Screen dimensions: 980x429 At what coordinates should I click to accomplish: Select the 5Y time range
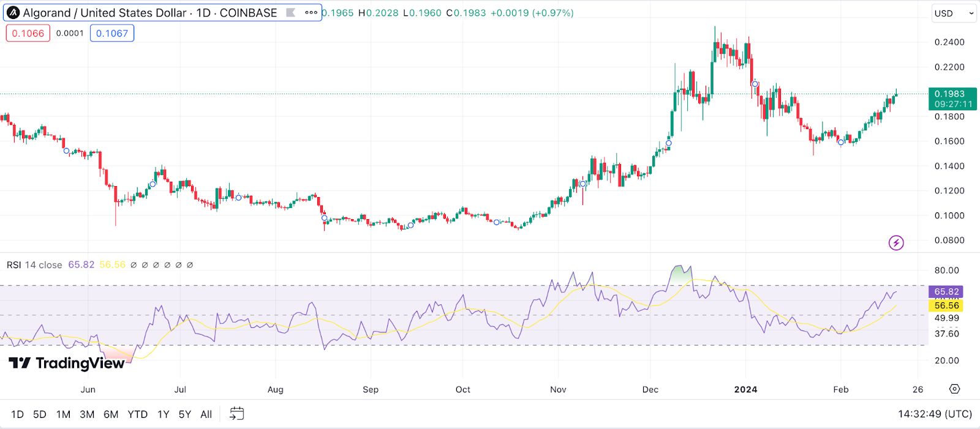point(185,414)
